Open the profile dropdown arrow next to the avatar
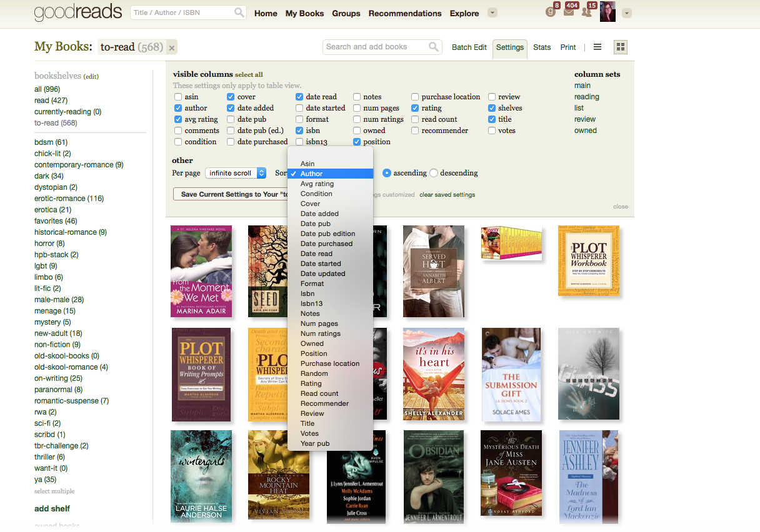Image resolution: width=760 pixels, height=532 pixels. (627, 13)
